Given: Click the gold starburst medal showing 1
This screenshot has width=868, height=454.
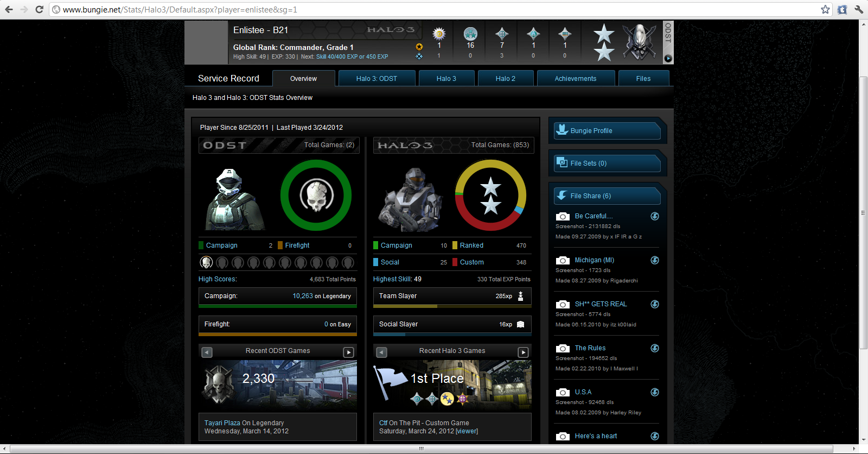Looking at the screenshot, I should (439, 34).
